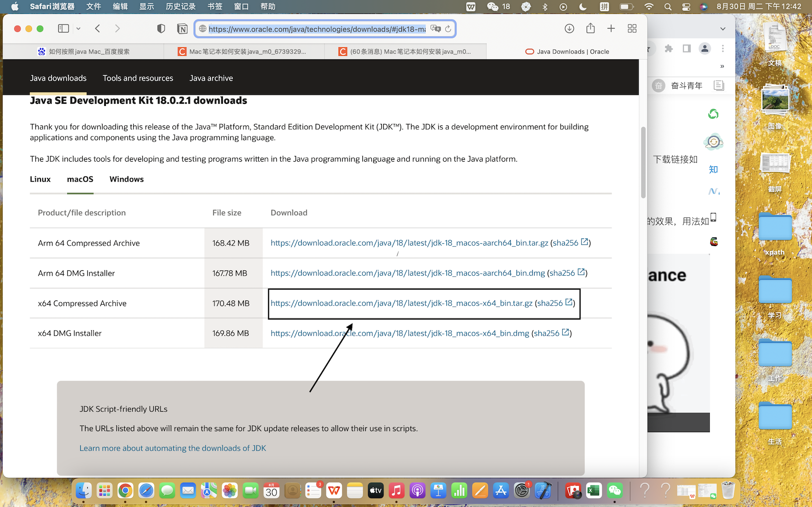Open Launchpad from the Dock
The image size is (812, 507).
tap(105, 490)
